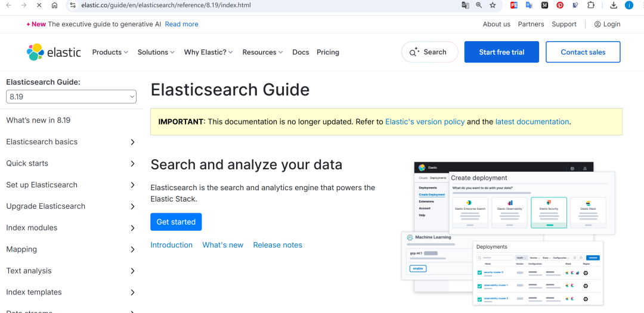644x313 pixels.
Task: Click the sparkle magnifier icon in Search
Action: [x=414, y=52]
